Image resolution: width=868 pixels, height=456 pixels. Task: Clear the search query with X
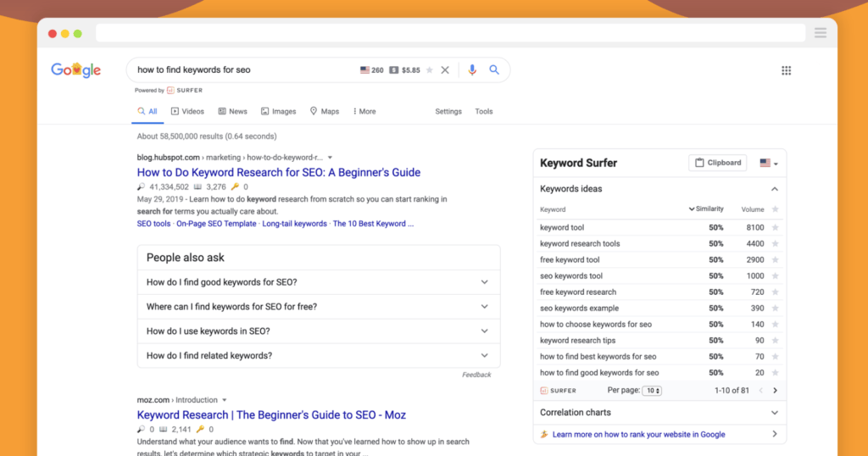tap(445, 70)
